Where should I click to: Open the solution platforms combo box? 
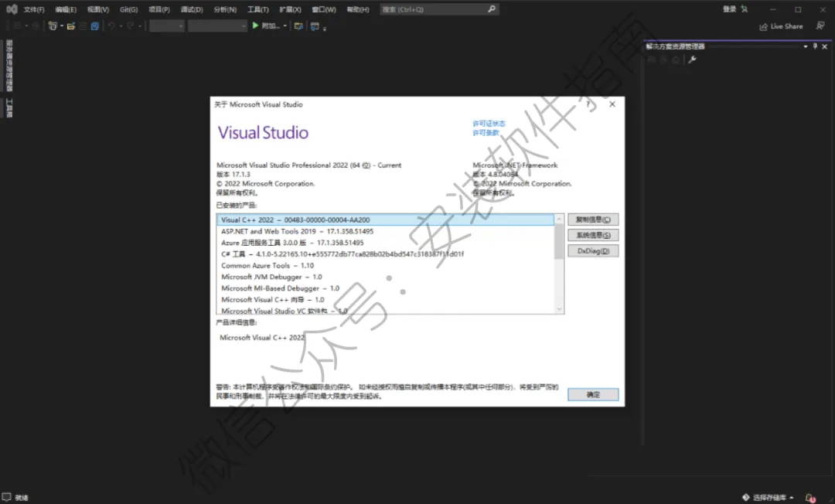[217, 26]
